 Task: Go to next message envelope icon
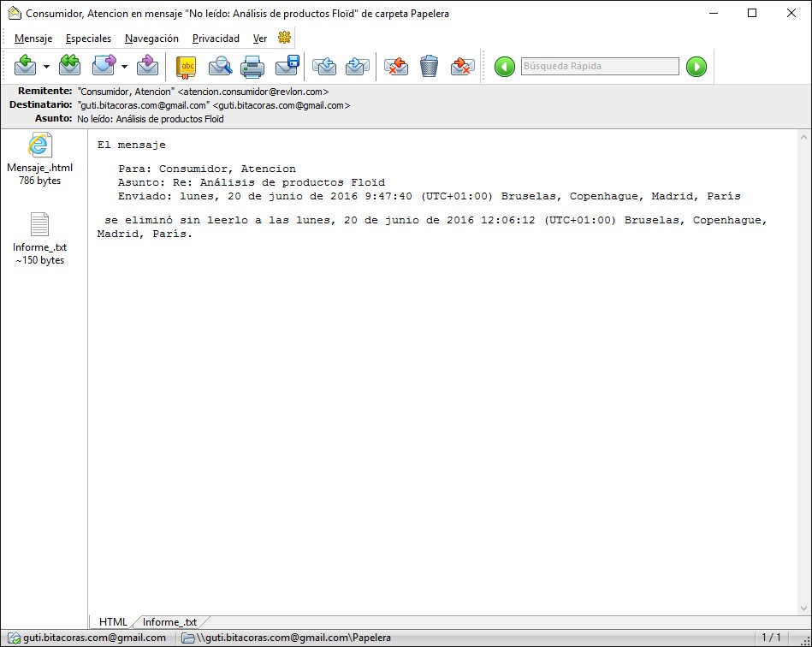(358, 66)
